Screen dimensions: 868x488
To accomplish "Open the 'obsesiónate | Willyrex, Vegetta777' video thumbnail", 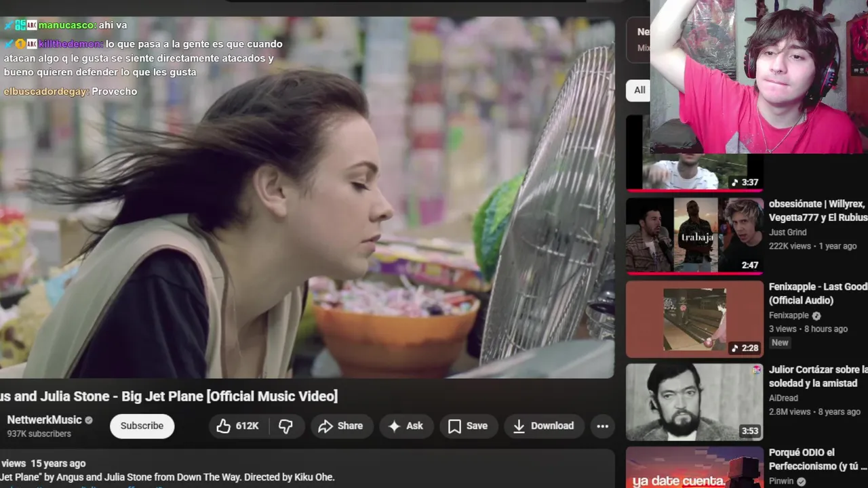I will pyautogui.click(x=694, y=235).
